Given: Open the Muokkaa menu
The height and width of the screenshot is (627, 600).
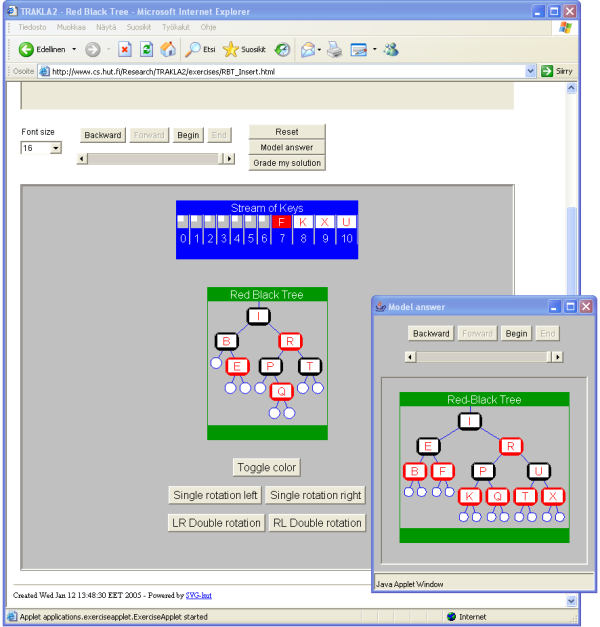Looking at the screenshot, I should 71,27.
